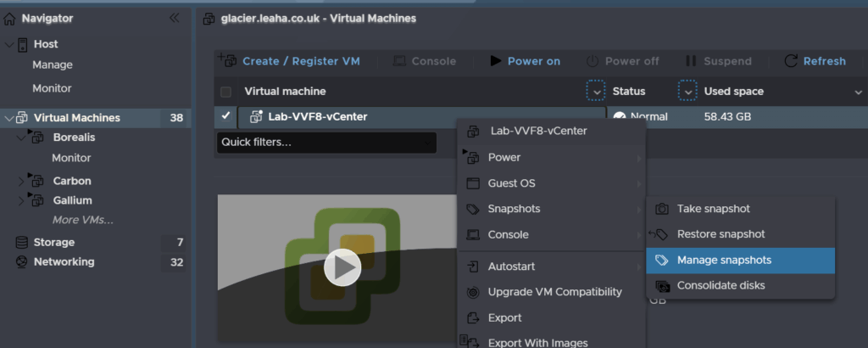
Task: Click the Networking globe icon
Action: tap(21, 261)
